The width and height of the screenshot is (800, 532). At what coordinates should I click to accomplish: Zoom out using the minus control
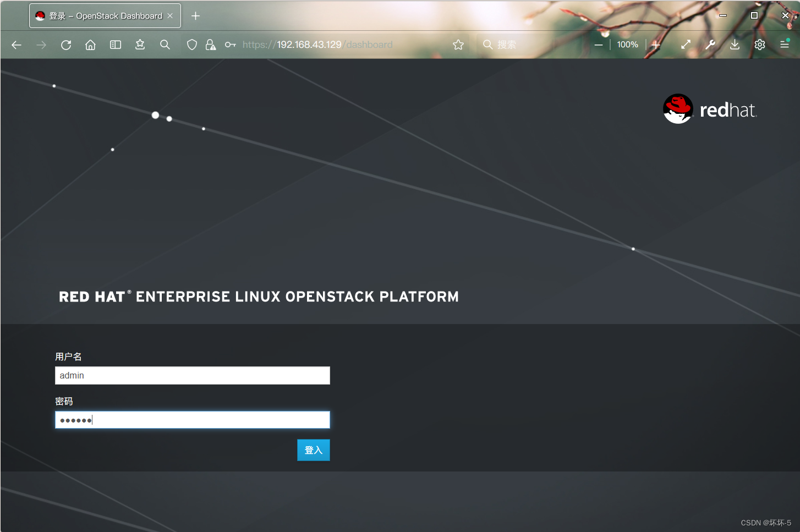(x=599, y=45)
